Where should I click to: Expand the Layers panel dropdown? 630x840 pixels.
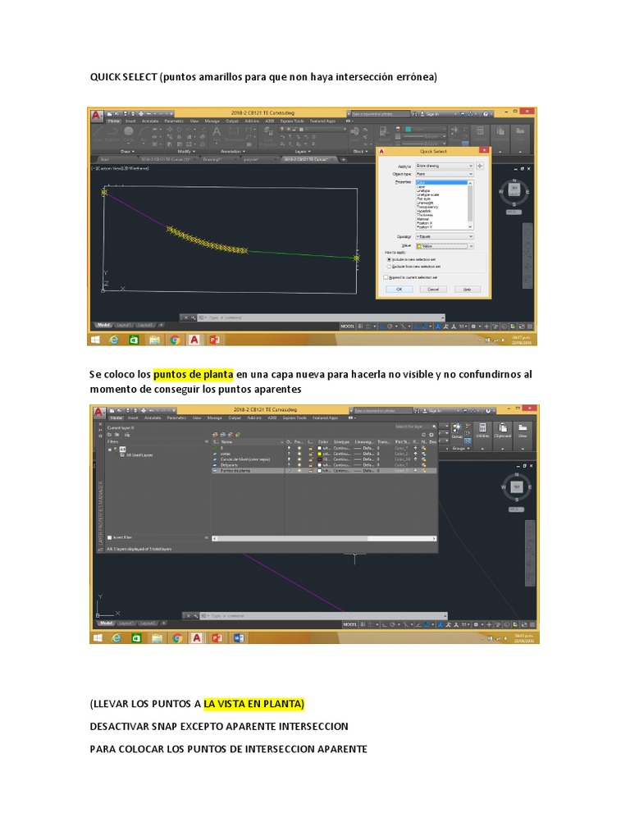[303, 152]
